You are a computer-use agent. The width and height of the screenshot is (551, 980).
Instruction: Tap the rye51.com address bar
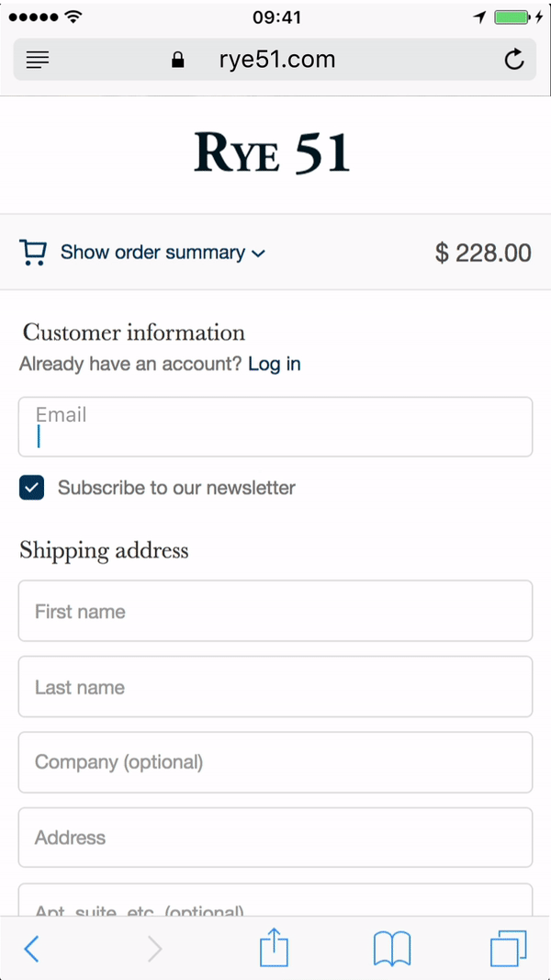tap(275, 61)
